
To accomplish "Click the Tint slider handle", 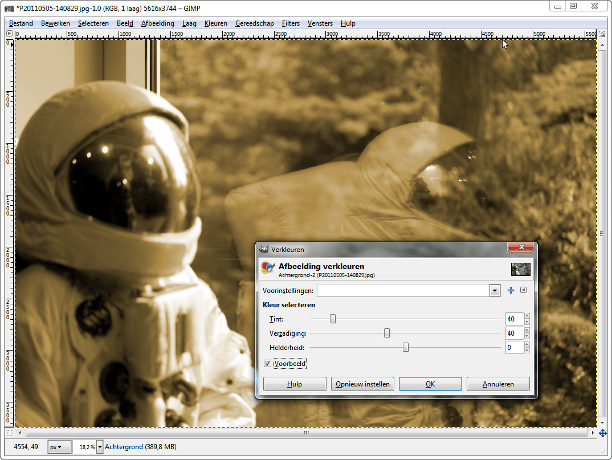I will [333, 319].
